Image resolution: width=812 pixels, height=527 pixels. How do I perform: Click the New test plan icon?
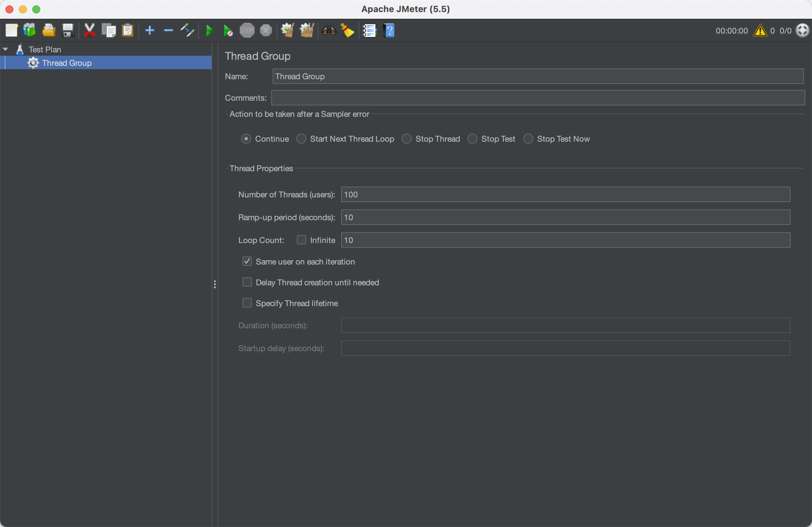pos(11,30)
